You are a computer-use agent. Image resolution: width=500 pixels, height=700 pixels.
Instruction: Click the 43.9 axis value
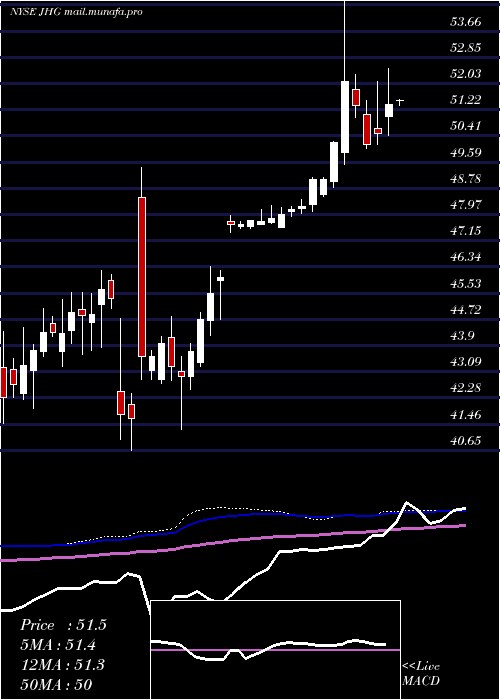click(463, 336)
